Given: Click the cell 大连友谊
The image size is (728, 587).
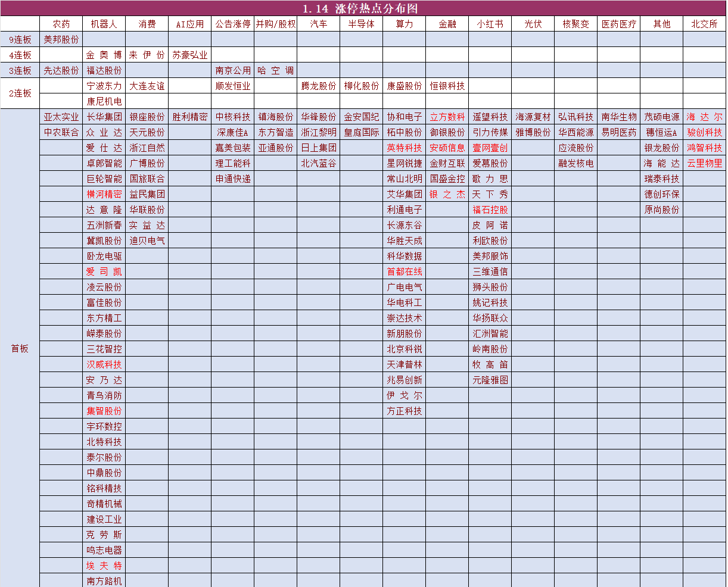Looking at the screenshot, I should click(x=147, y=86).
